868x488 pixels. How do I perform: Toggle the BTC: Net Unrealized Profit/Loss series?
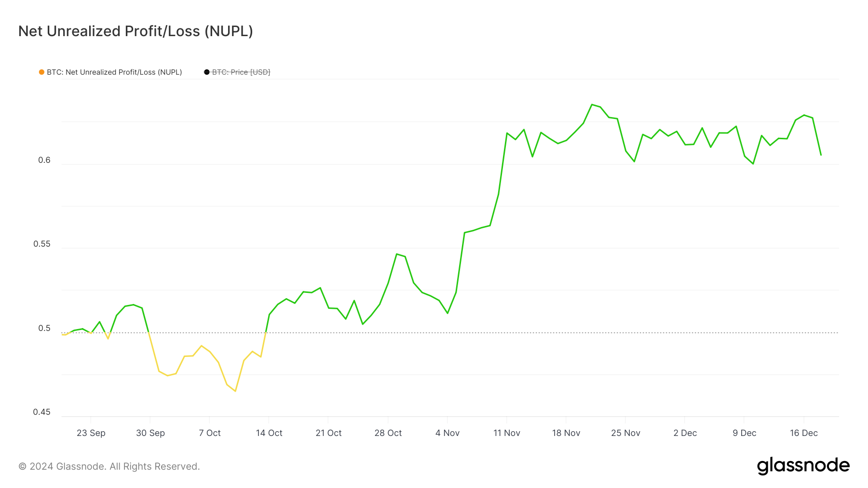click(x=114, y=72)
